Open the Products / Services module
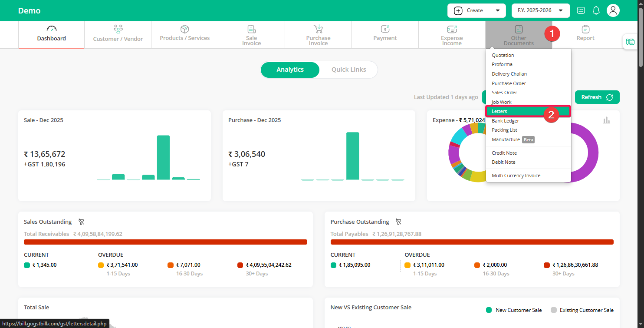 (x=184, y=34)
